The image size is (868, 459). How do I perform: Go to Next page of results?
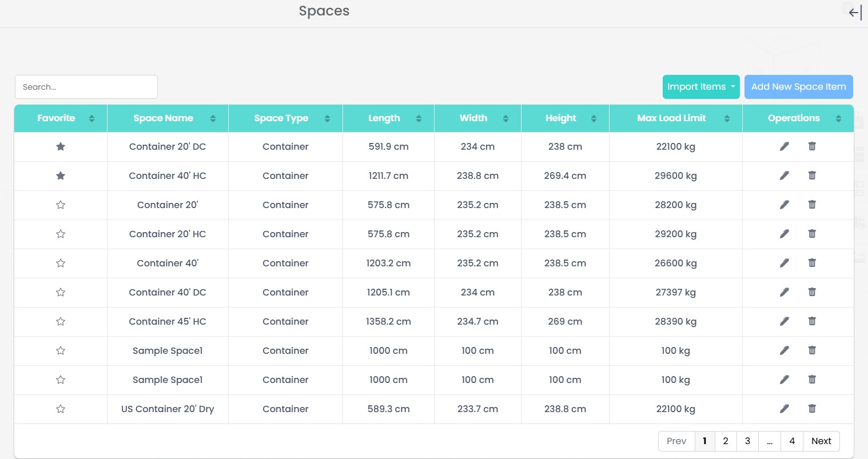[821, 441]
